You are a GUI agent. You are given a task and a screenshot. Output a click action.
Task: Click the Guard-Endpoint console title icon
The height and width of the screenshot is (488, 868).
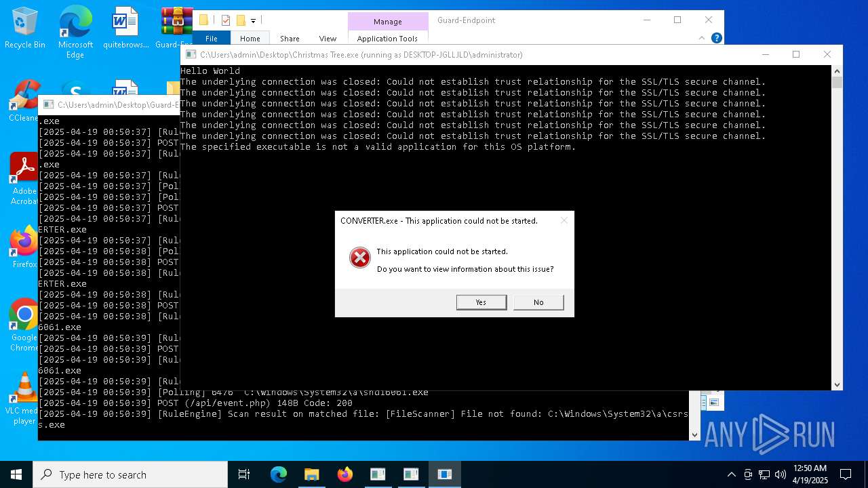tap(48, 104)
